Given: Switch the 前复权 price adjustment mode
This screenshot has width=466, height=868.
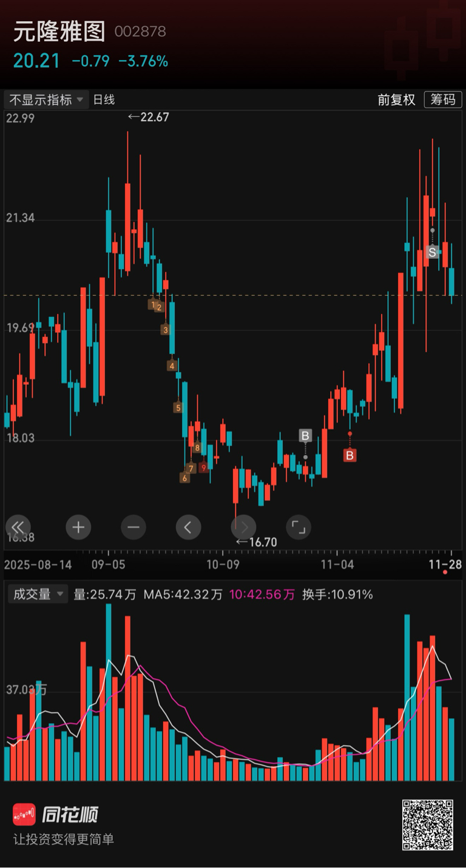Looking at the screenshot, I should 396,99.
